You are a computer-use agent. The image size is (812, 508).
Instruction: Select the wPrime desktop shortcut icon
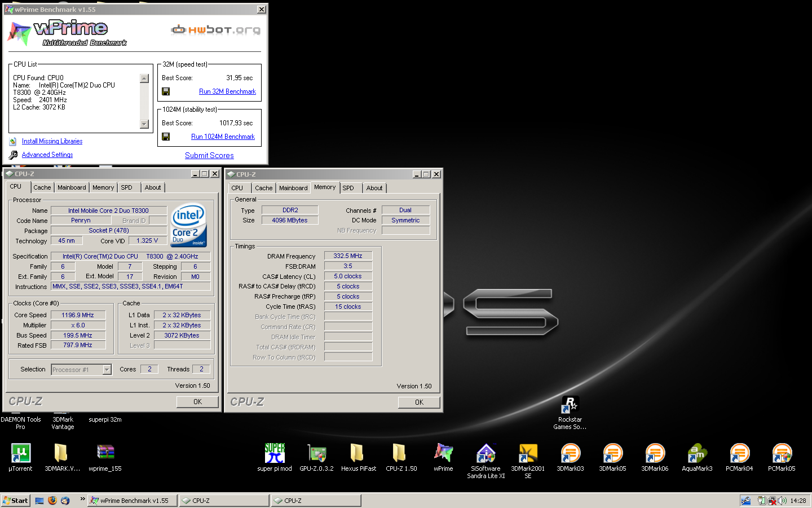click(x=443, y=453)
